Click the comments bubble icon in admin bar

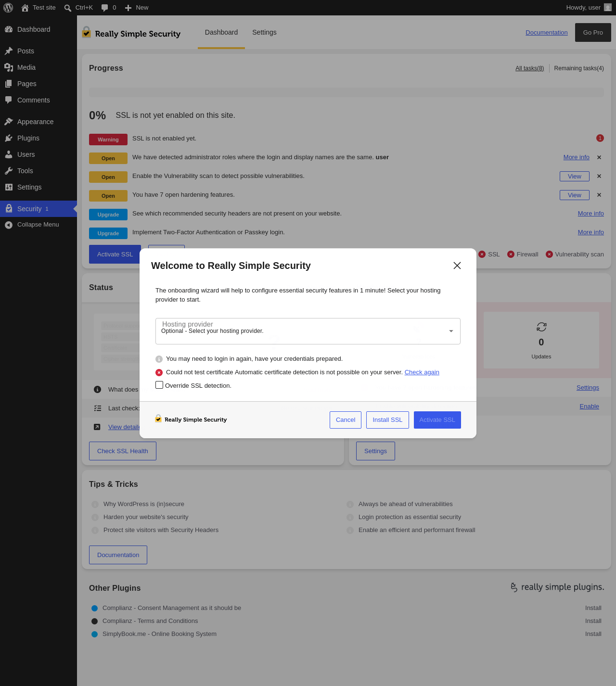pyautogui.click(x=105, y=8)
